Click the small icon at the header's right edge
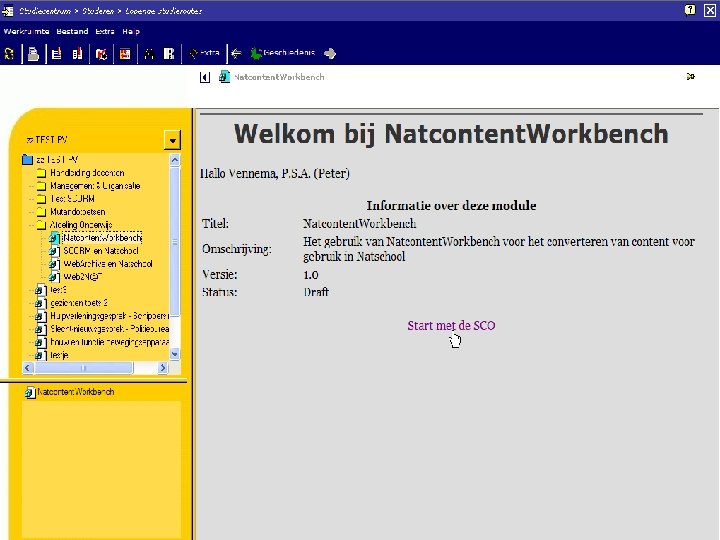Viewport: 720px width, 540px height. pos(690,76)
